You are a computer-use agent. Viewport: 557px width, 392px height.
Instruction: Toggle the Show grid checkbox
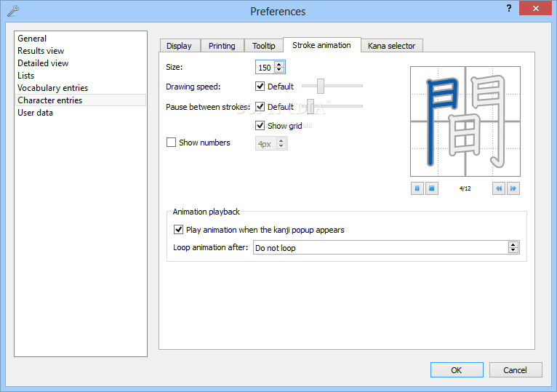(x=260, y=125)
